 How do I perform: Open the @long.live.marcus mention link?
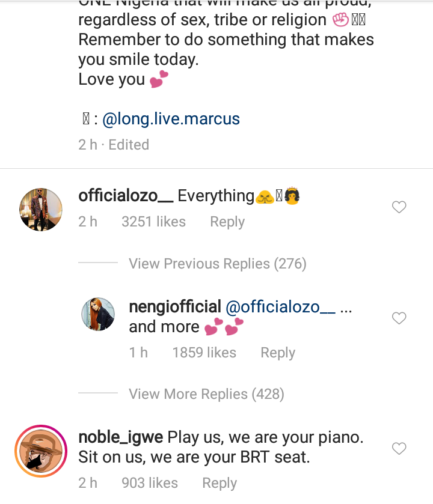click(x=171, y=119)
